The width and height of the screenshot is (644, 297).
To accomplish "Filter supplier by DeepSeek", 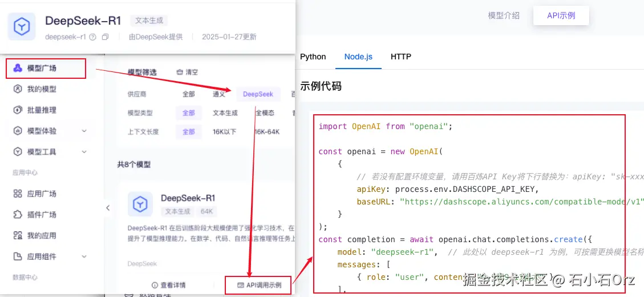I will click(x=258, y=94).
